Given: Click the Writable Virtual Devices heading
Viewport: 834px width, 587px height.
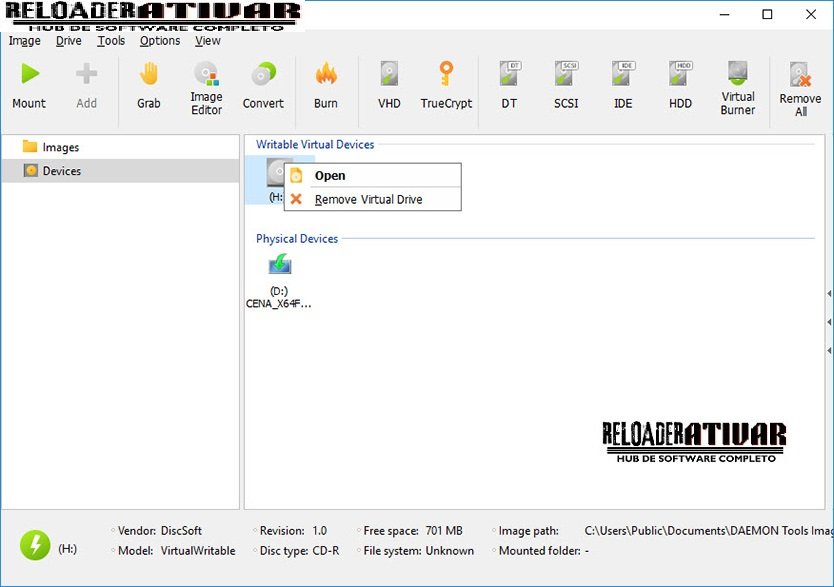Looking at the screenshot, I should click(x=315, y=145).
